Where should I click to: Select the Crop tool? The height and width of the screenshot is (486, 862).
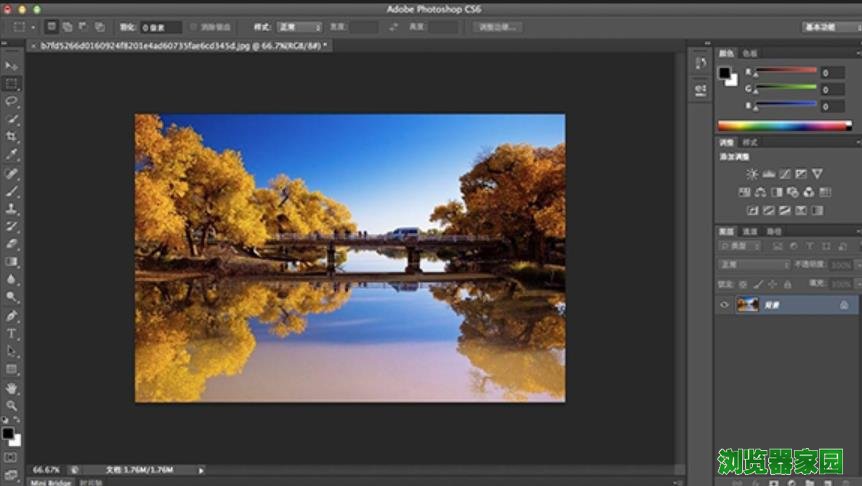[x=12, y=137]
